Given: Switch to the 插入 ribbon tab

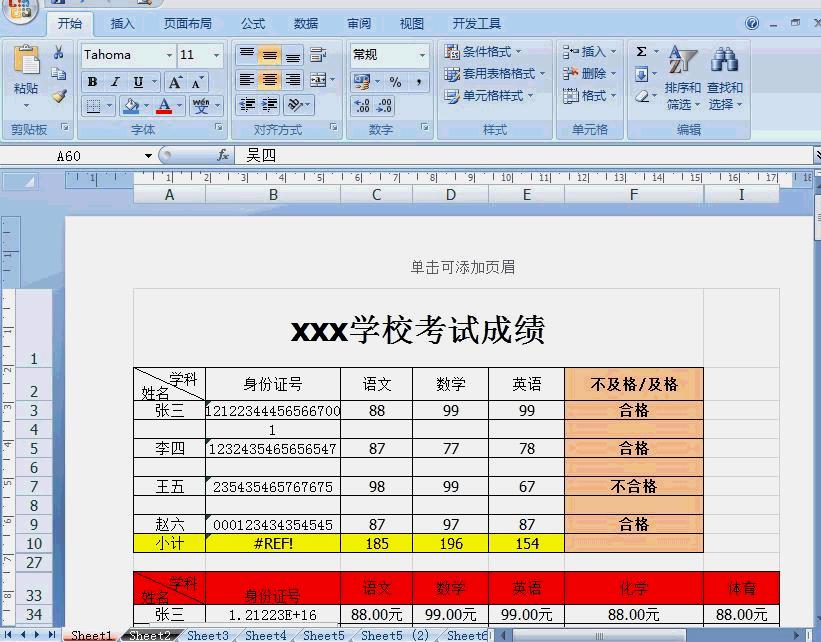Looking at the screenshot, I should pyautogui.click(x=121, y=24).
